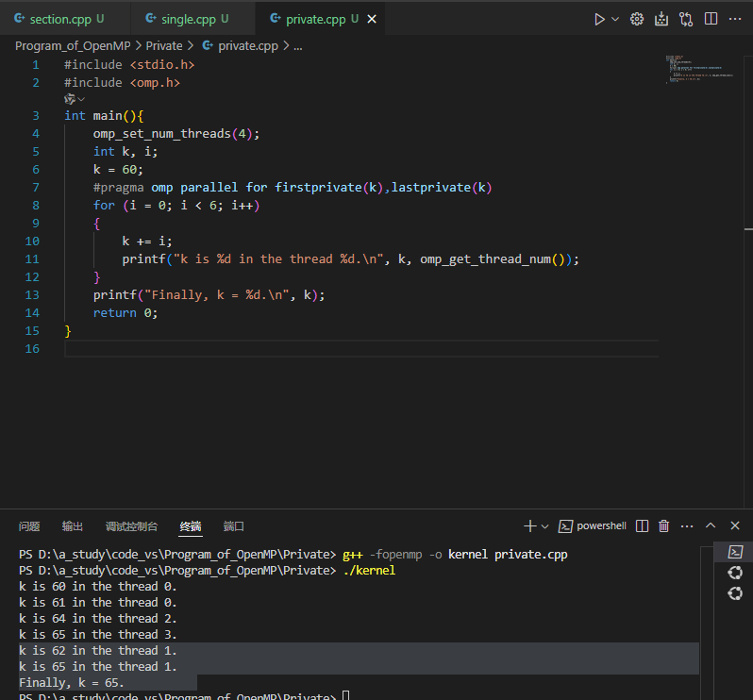Open terminal panel more actions menu
Viewport: 753px width, 700px height.
tap(687, 526)
